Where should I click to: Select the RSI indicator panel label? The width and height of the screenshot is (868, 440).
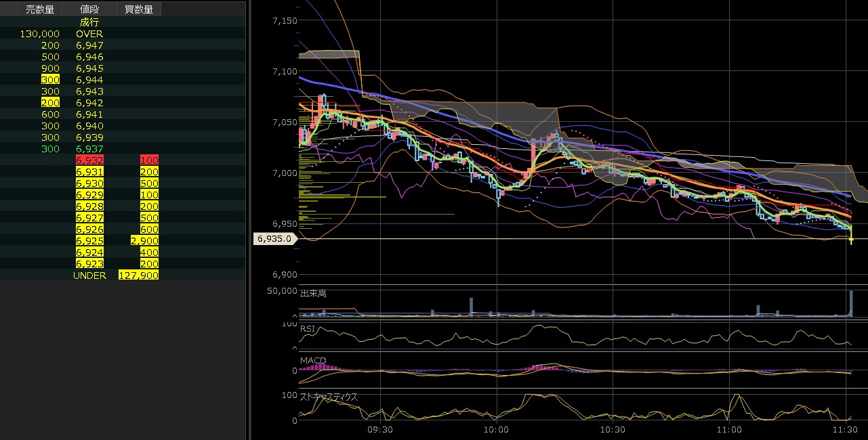(x=308, y=328)
